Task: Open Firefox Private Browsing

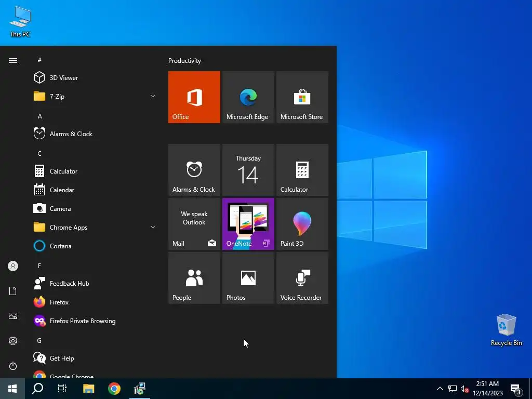Action: tap(95, 321)
